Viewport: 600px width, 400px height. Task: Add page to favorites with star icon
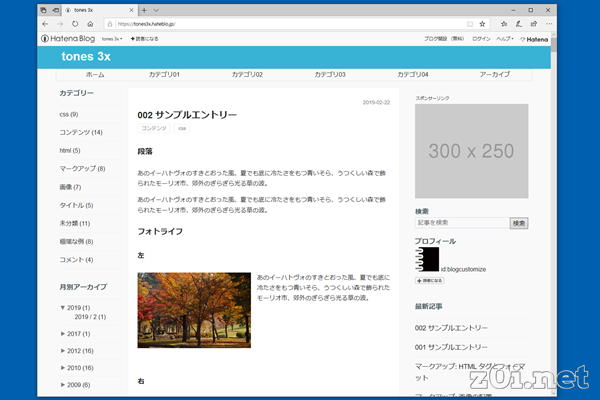pyautogui.click(x=482, y=24)
